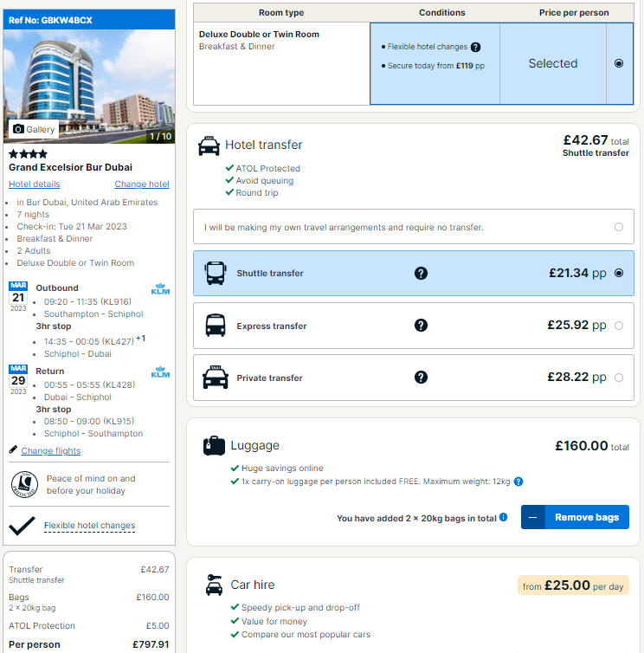This screenshot has height=653, width=644.
Task: Choose the no transfer required option
Action: tap(414, 227)
